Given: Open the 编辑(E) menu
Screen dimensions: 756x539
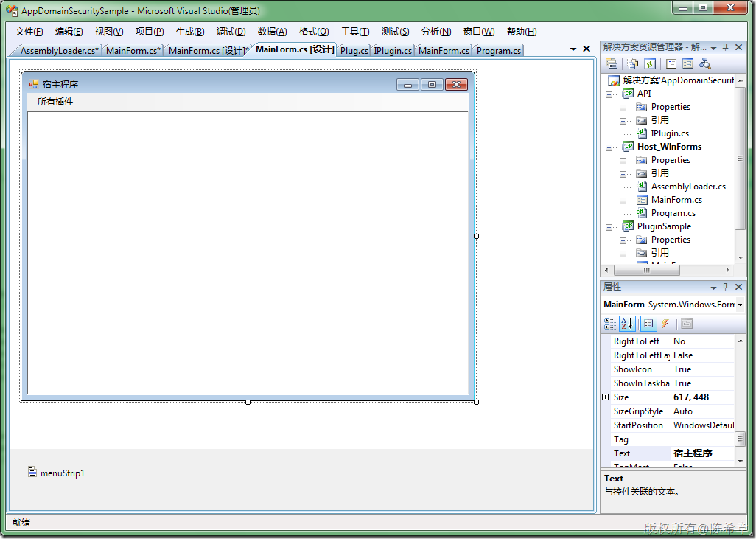Looking at the screenshot, I should point(69,32).
